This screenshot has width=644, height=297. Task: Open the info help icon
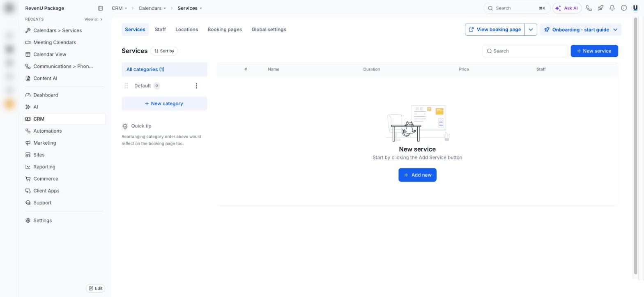tap(623, 8)
